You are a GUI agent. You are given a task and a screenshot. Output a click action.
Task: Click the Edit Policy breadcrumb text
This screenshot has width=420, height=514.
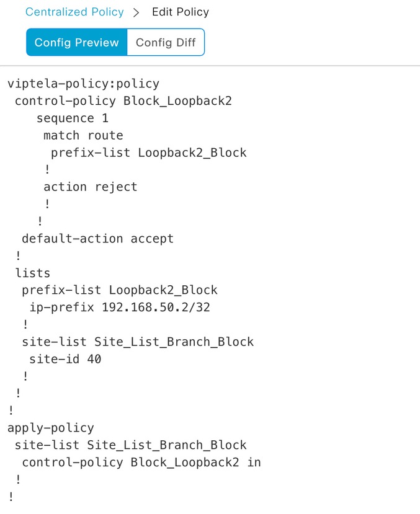(181, 12)
